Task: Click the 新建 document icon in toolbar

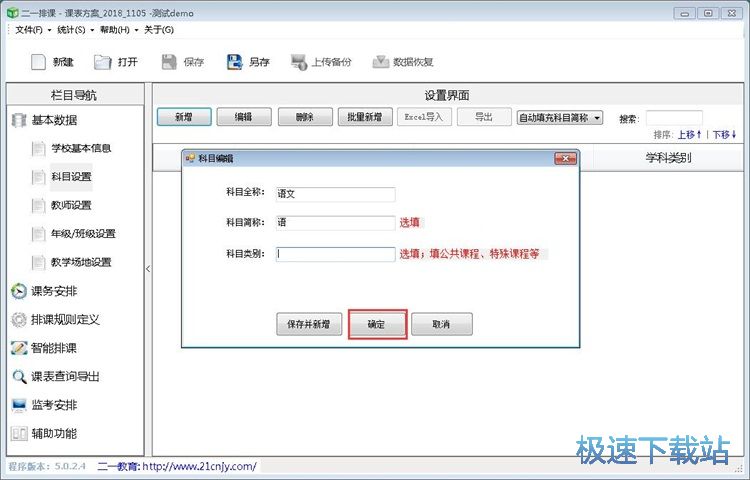Action: (x=38, y=62)
